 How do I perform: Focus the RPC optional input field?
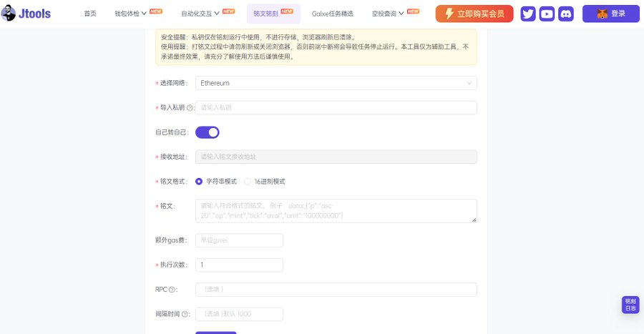pyautogui.click(x=336, y=290)
